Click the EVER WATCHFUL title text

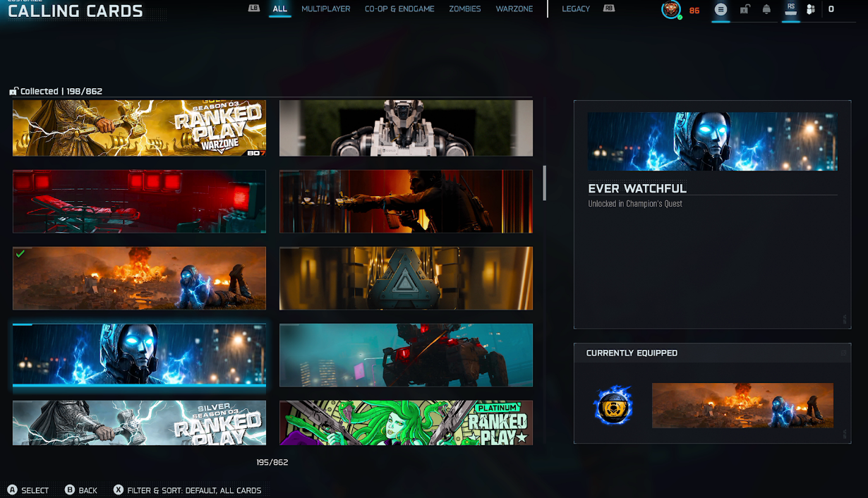637,188
